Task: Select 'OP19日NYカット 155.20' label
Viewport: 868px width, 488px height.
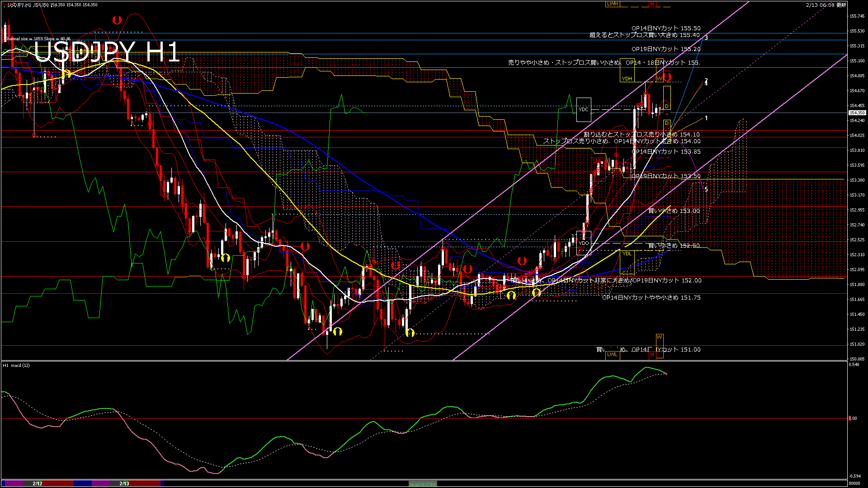Action: tap(666, 49)
